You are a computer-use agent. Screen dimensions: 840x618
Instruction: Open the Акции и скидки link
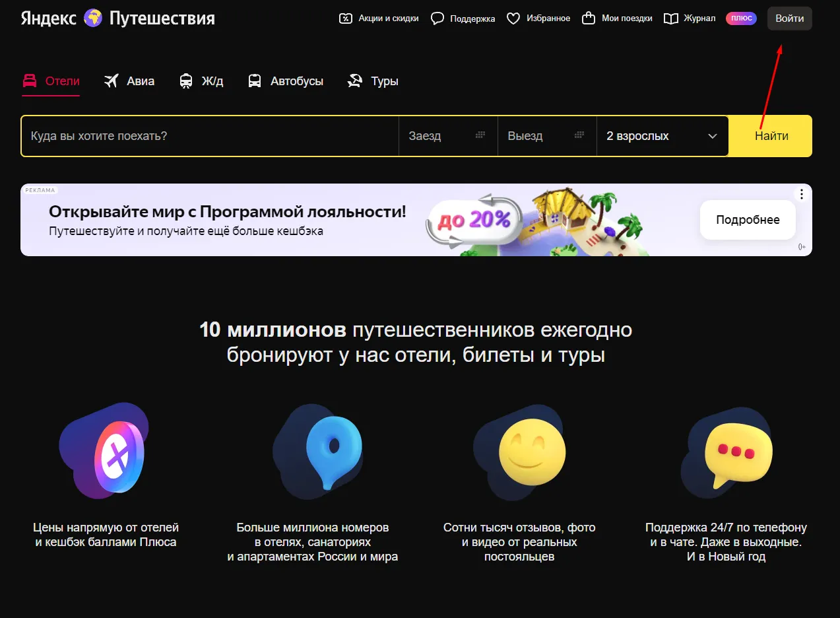pyautogui.click(x=379, y=18)
